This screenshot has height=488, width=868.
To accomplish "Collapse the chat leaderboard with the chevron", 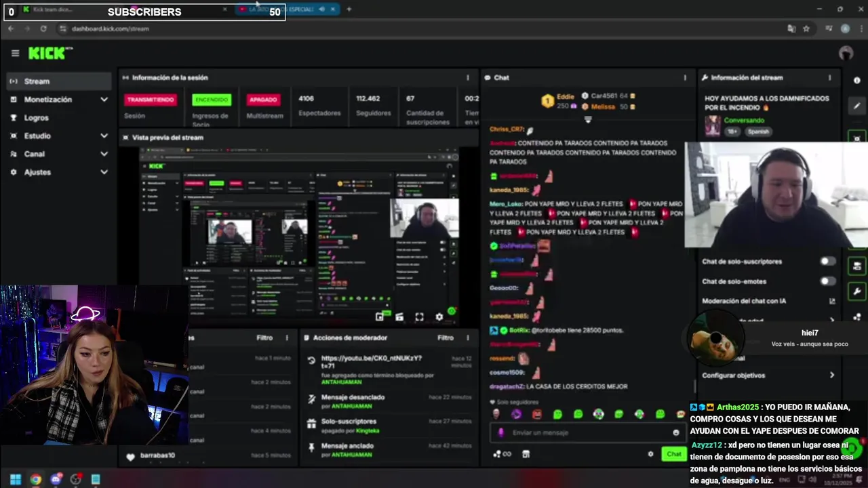I will coord(588,119).
